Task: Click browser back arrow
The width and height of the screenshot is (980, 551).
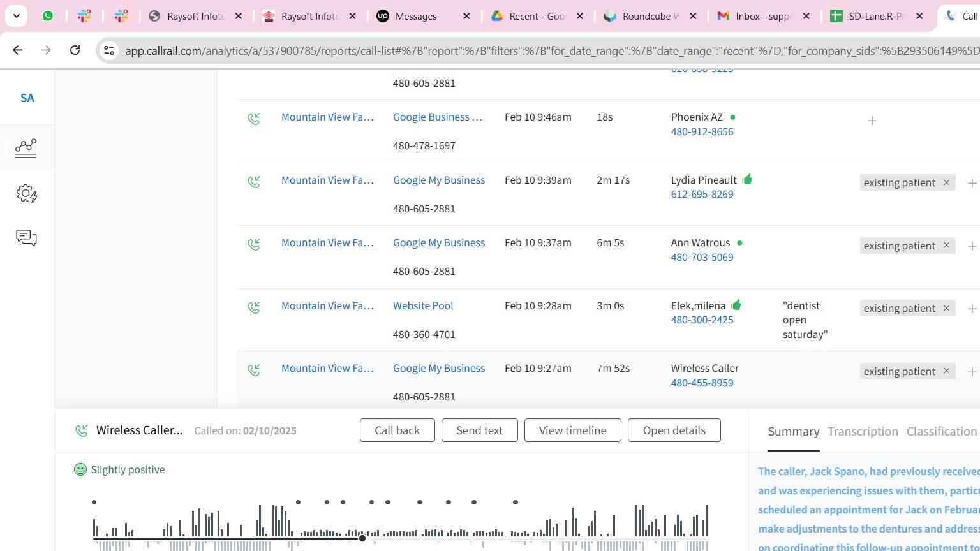Action: 18,50
